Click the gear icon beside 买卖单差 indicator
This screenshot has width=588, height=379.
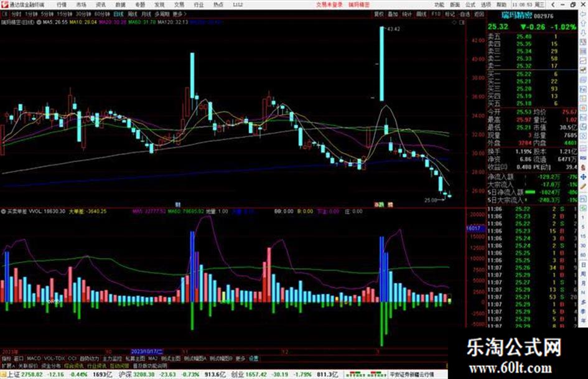[3, 212]
